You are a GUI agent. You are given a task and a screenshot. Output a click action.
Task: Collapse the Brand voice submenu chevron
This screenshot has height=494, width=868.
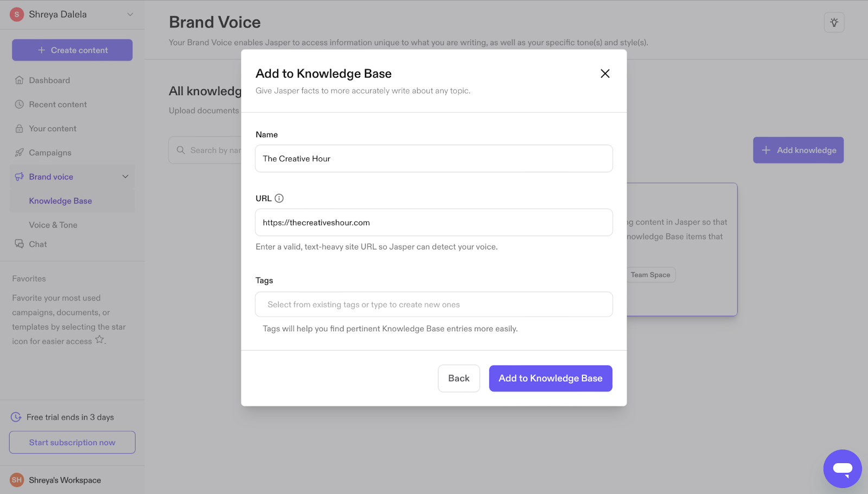point(125,177)
